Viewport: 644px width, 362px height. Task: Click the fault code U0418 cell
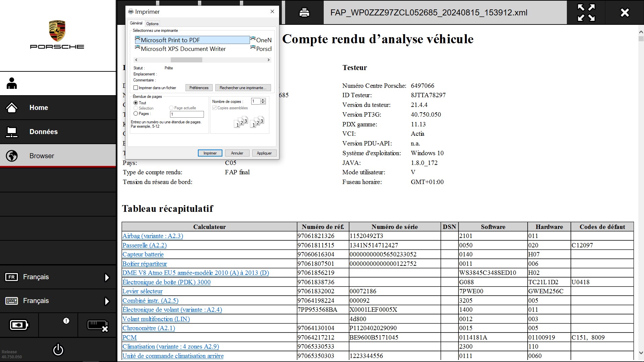coord(602,282)
